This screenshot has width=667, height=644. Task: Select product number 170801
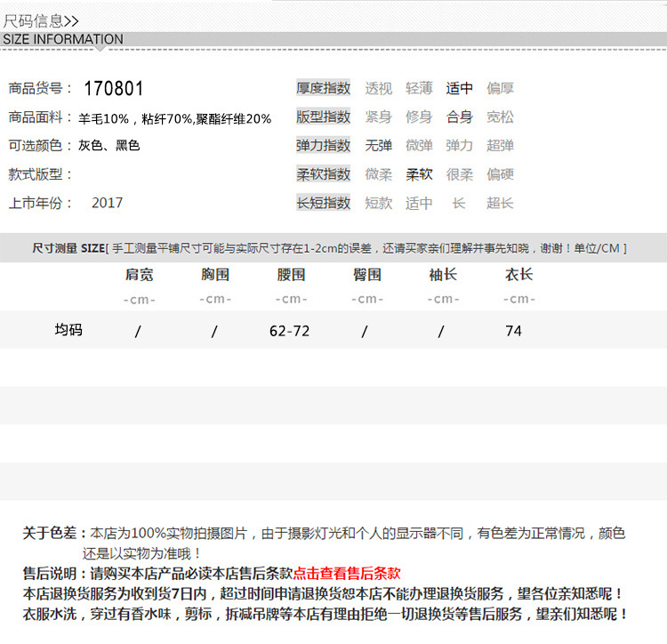point(114,88)
